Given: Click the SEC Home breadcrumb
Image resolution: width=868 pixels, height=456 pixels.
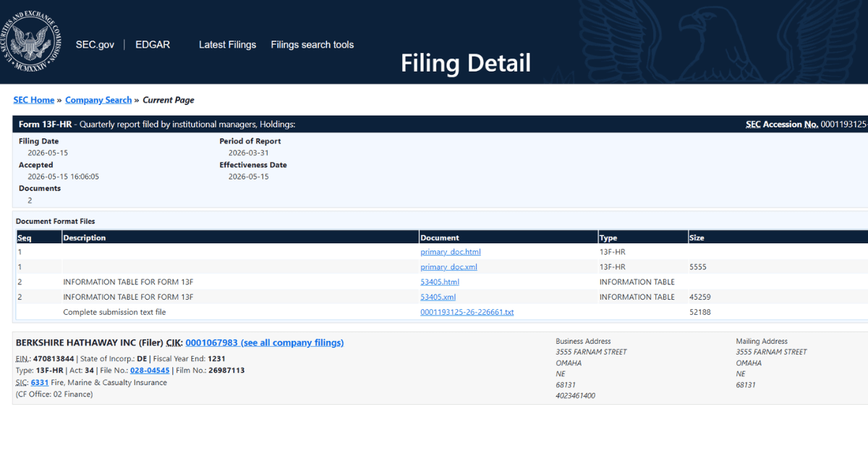Looking at the screenshot, I should tap(34, 100).
